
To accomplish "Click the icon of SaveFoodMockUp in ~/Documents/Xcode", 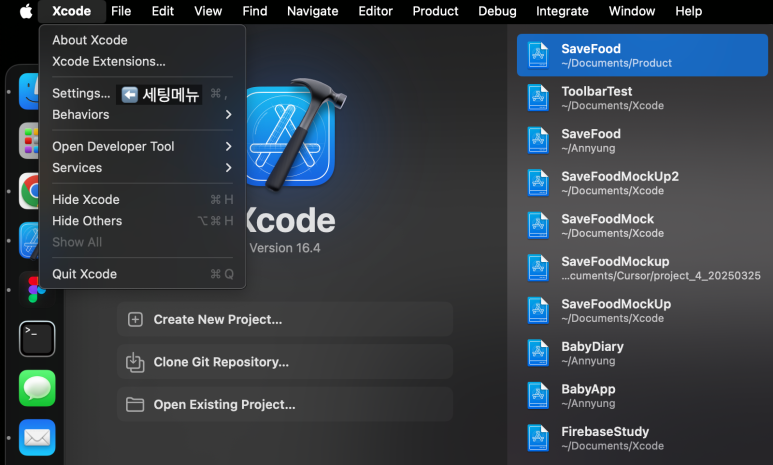I will [538, 310].
